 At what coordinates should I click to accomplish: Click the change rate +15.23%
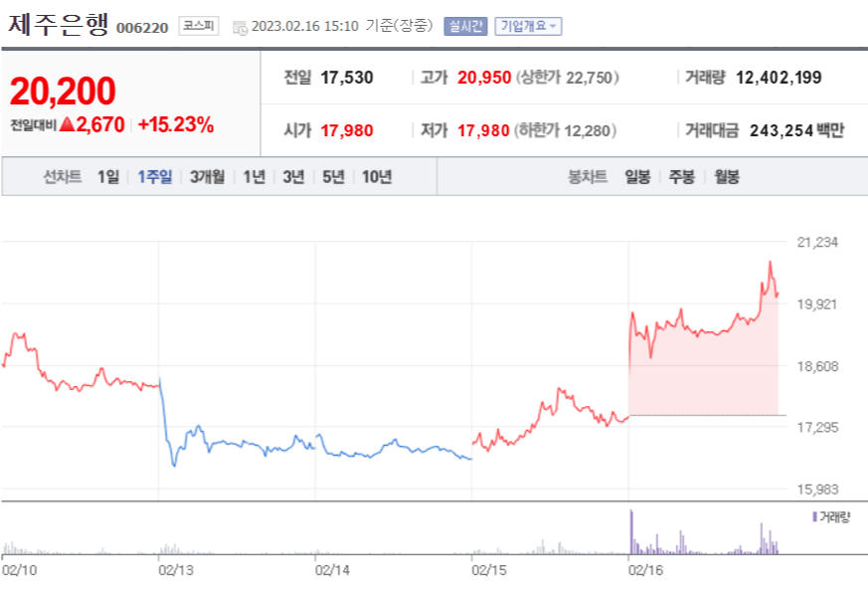pyautogui.click(x=175, y=124)
